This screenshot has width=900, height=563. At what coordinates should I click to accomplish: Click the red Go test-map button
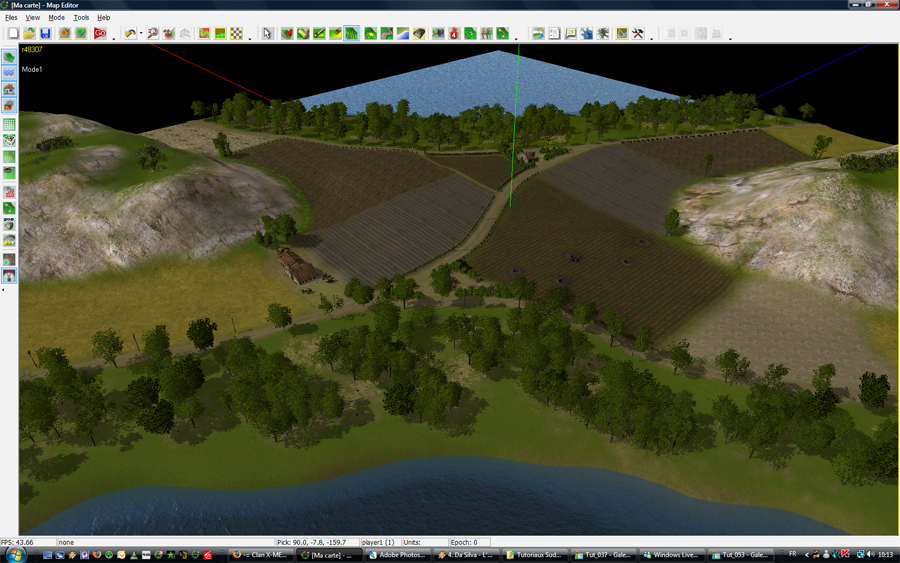tap(100, 33)
